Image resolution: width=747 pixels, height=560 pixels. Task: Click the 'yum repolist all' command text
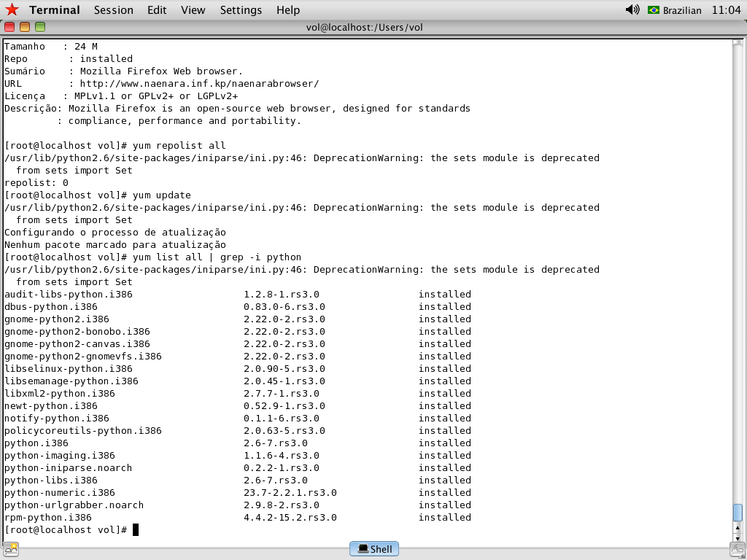click(179, 146)
